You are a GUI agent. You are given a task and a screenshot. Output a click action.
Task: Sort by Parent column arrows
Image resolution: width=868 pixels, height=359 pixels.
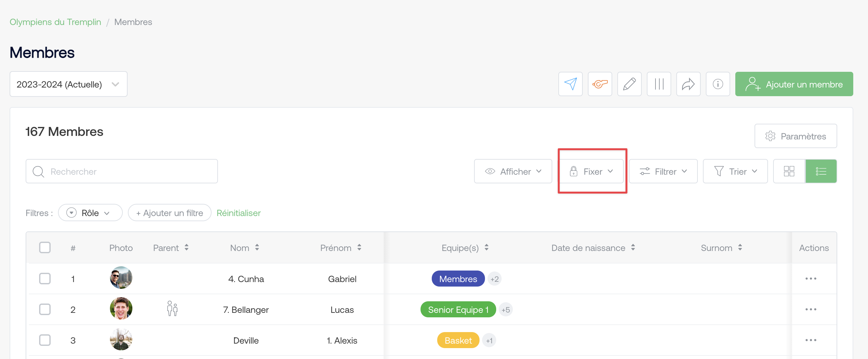pos(186,247)
